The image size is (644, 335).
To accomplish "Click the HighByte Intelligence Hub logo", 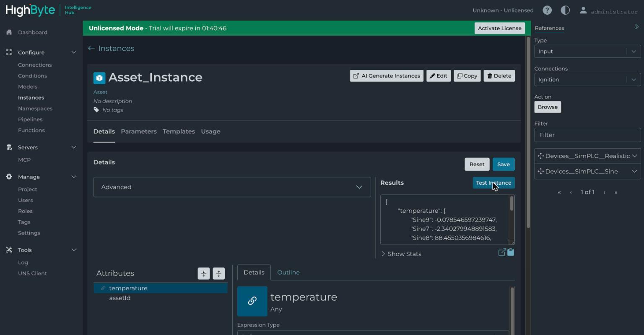I will [48, 10].
